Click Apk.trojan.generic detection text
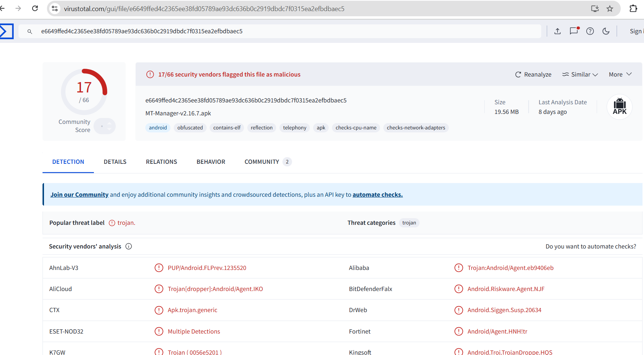Image resolution: width=644 pixels, height=355 pixels. (193, 310)
